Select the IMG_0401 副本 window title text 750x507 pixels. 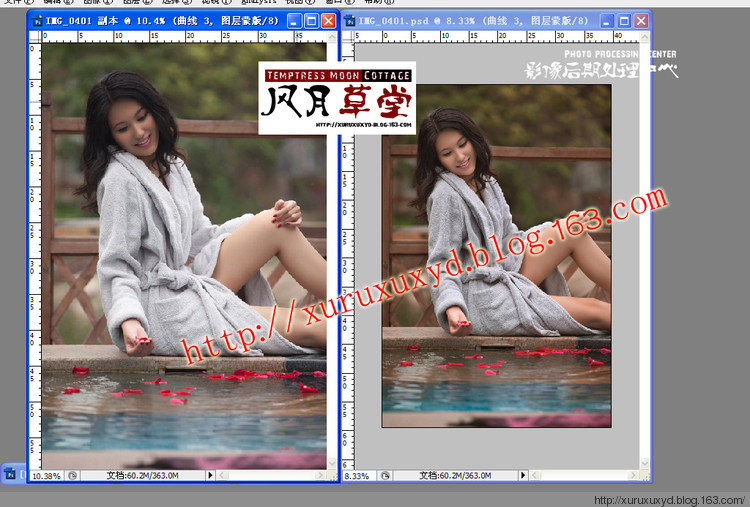click(162, 21)
